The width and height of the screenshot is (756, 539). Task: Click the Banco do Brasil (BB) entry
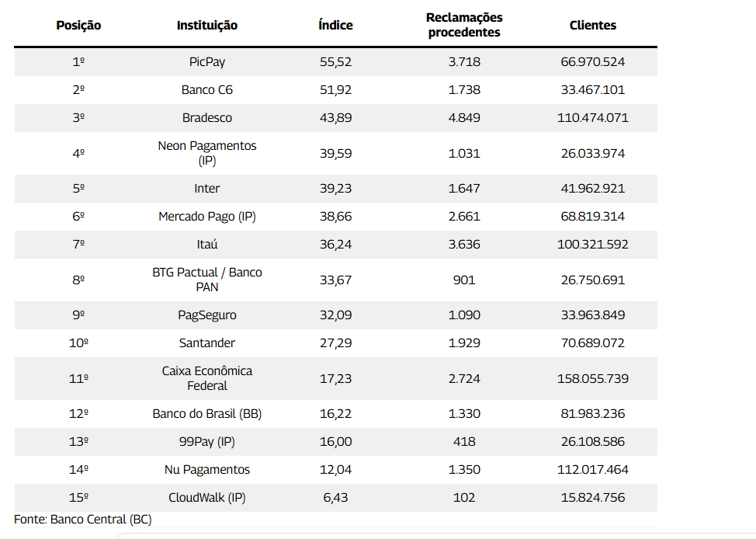tap(207, 413)
